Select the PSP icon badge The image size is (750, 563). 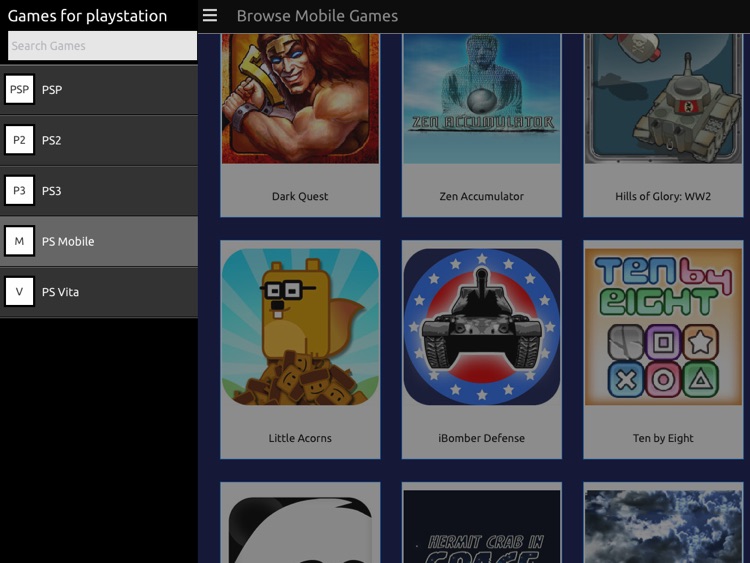tap(19, 89)
